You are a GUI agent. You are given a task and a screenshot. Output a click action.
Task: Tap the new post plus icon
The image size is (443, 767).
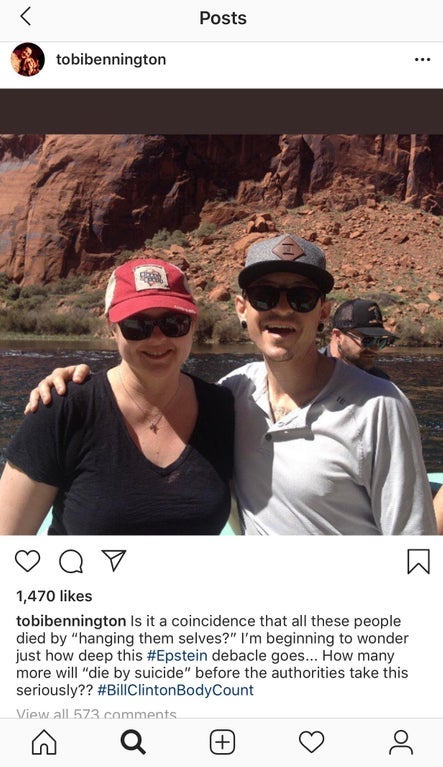tap(222, 742)
